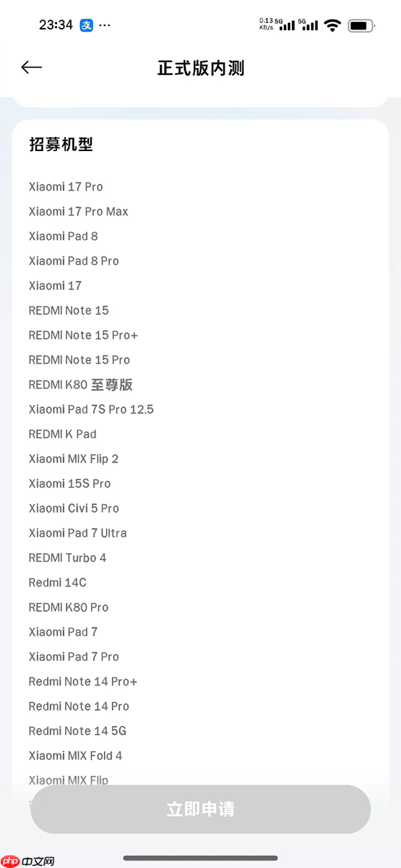Select Redmi Note 14 Pro+ entry
This screenshot has width=401, height=868.
(83, 681)
